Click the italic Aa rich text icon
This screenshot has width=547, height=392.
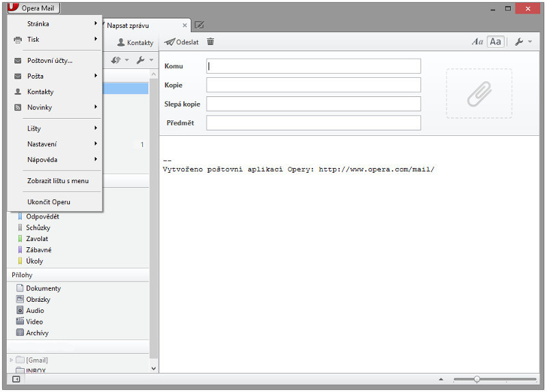[x=477, y=42]
